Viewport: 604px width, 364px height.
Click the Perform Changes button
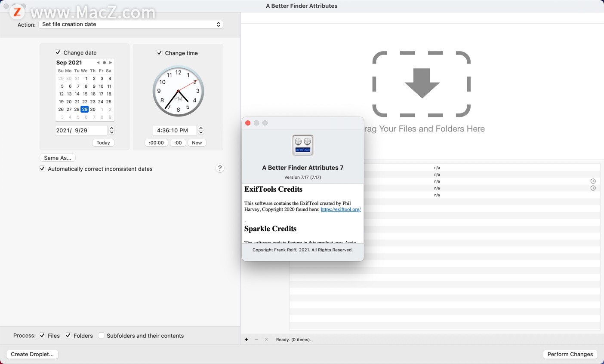pos(570,354)
